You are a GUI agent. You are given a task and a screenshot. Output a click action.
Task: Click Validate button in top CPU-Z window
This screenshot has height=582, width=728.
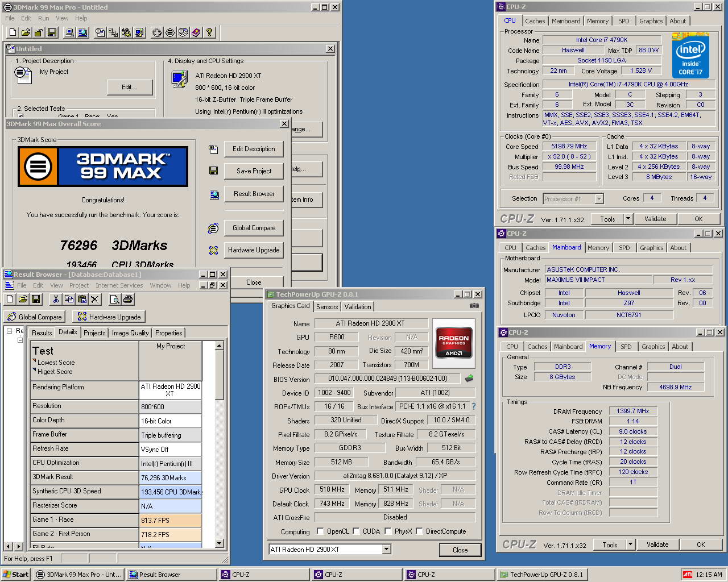pyautogui.click(x=655, y=219)
